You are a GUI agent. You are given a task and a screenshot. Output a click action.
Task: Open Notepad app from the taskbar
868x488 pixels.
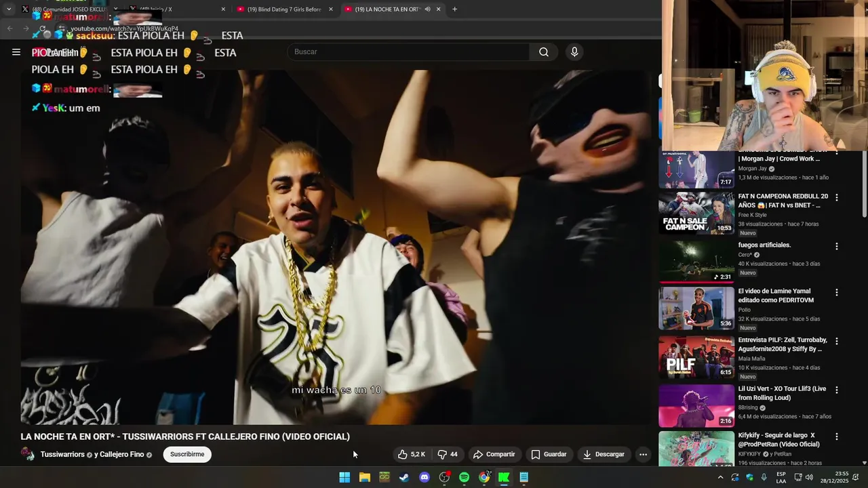[524, 477]
